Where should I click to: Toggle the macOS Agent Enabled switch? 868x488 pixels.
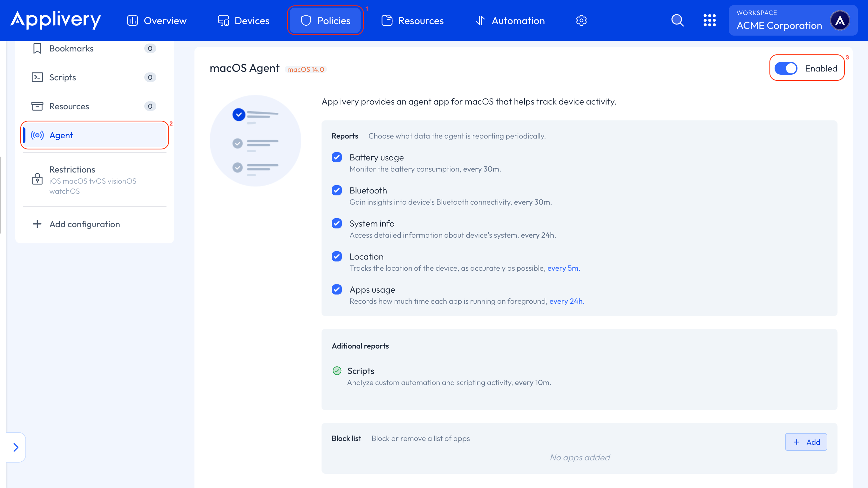pos(785,68)
